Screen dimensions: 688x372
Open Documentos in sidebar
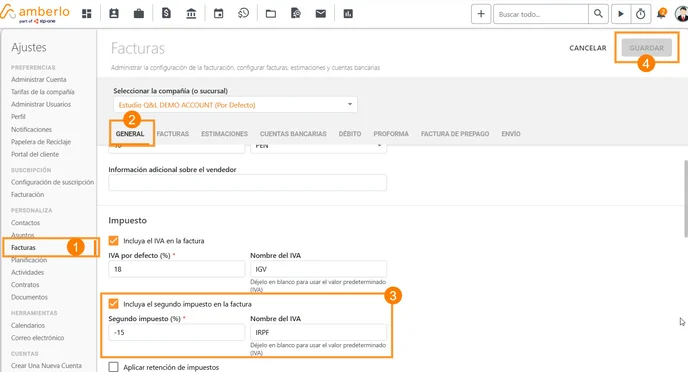(29, 297)
